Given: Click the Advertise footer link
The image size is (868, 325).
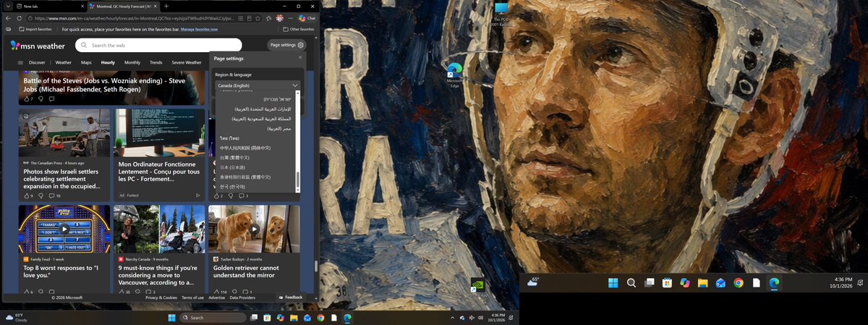Looking at the screenshot, I should tap(217, 297).
